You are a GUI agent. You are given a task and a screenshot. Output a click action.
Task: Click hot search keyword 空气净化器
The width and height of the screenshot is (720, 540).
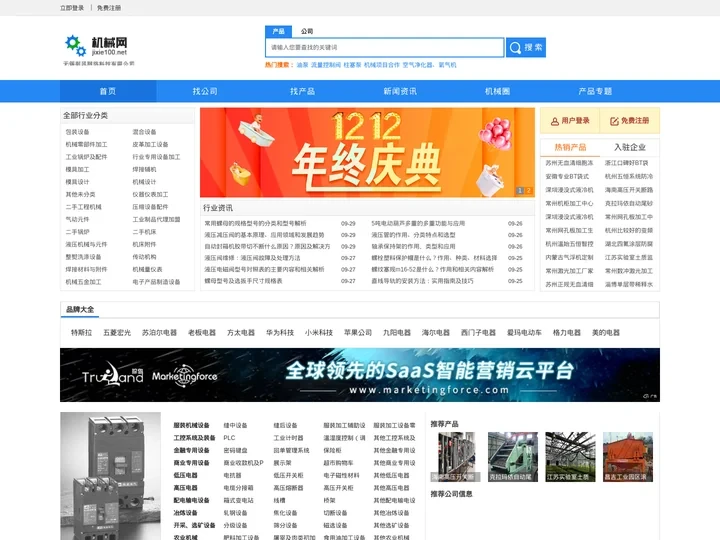click(x=417, y=65)
